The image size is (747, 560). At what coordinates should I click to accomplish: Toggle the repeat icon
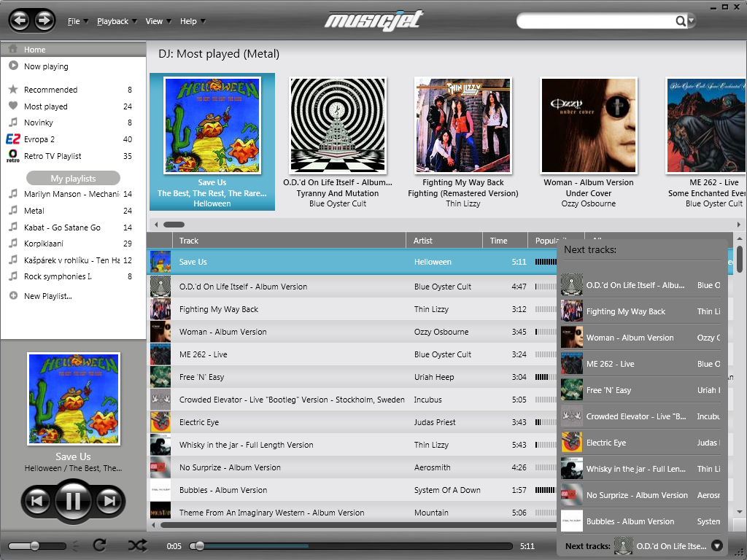[99, 545]
